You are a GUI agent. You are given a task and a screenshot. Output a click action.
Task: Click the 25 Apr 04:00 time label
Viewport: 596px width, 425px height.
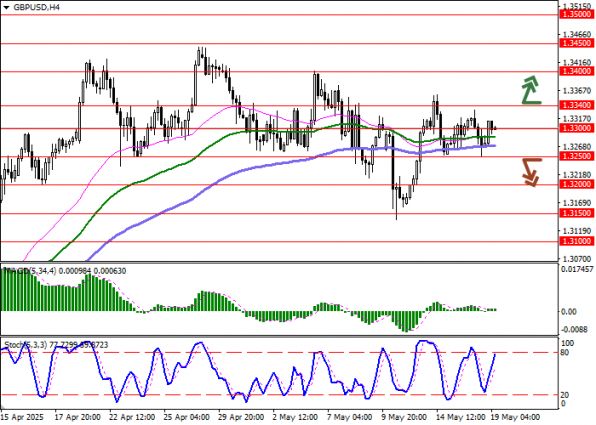point(187,417)
